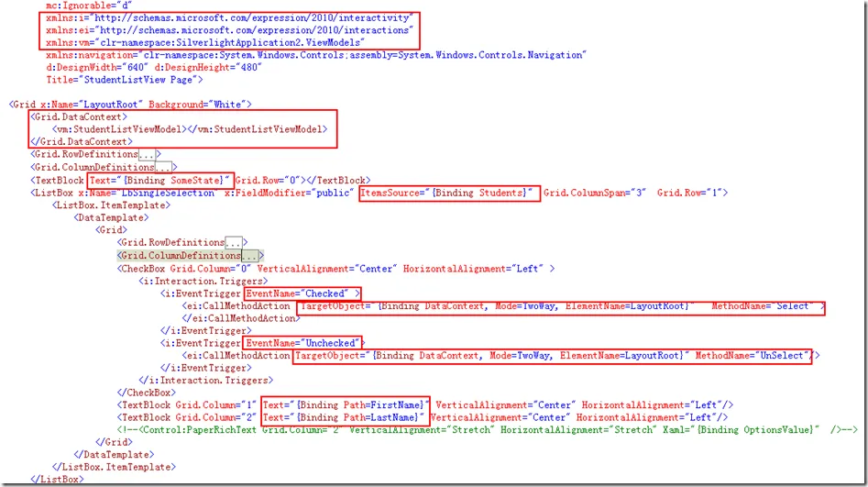This screenshot has height=487, width=868.
Task: Click the Background="White" attribute
Action: pyautogui.click(x=197, y=105)
